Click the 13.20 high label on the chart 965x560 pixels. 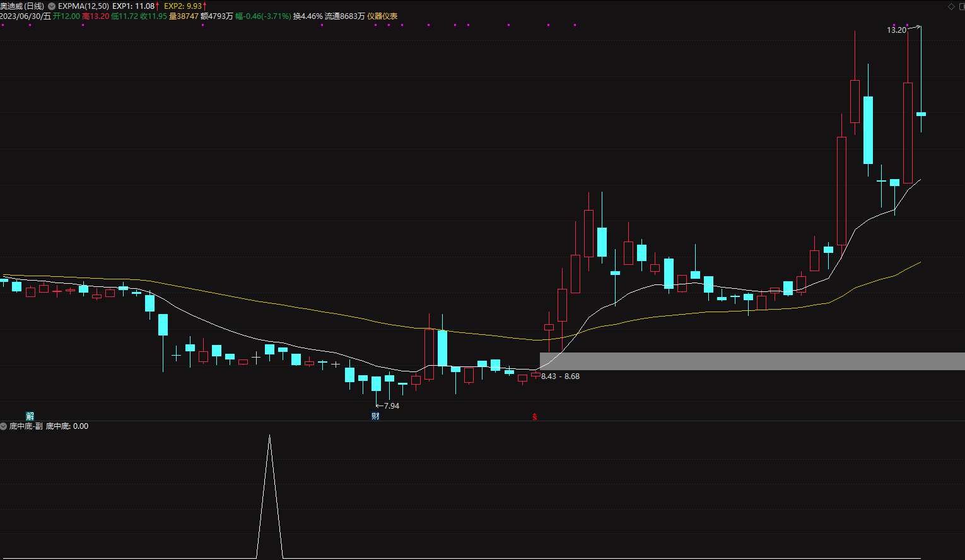896,30
